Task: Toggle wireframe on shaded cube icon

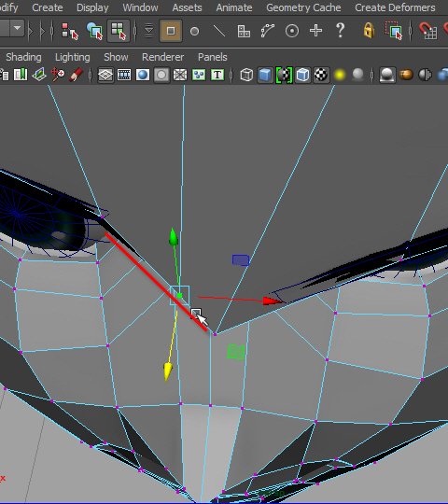Action: 302,75
